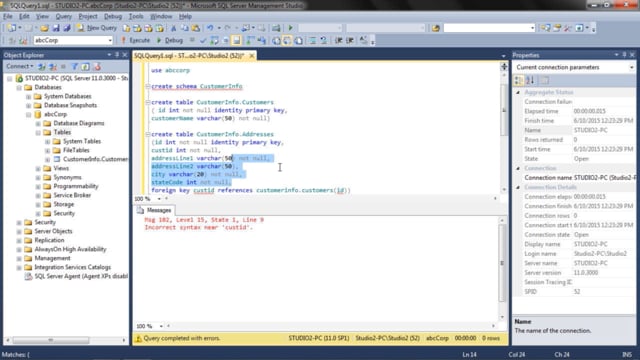The width and height of the screenshot is (640, 360).
Task: Click the Categorized icon in Properties panel
Action: point(519,80)
